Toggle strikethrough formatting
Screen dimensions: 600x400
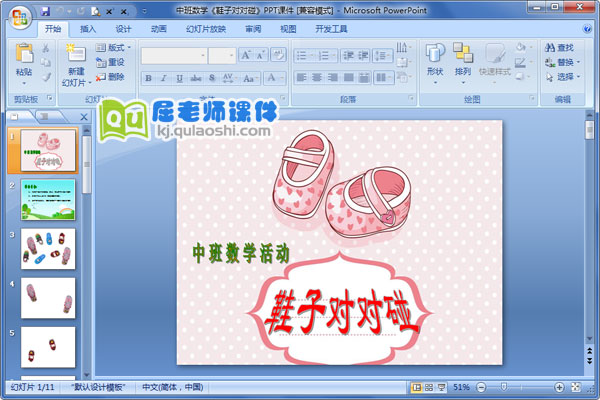[196, 78]
